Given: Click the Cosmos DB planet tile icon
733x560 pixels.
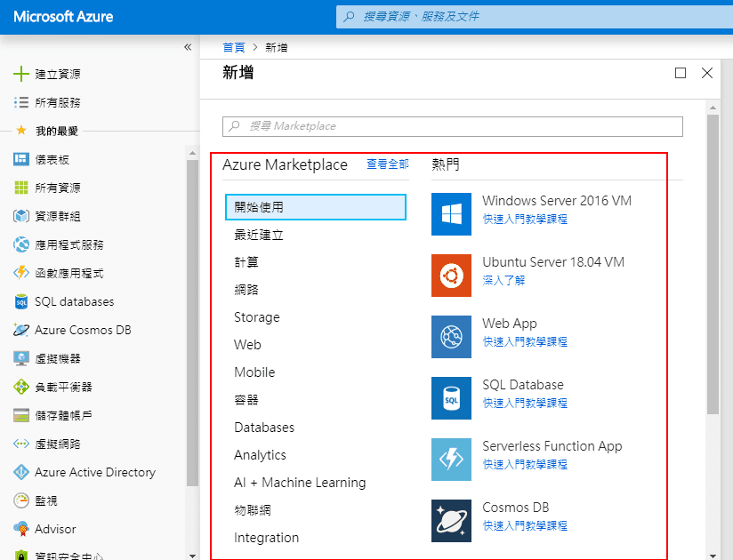Looking at the screenshot, I should pyautogui.click(x=451, y=521).
